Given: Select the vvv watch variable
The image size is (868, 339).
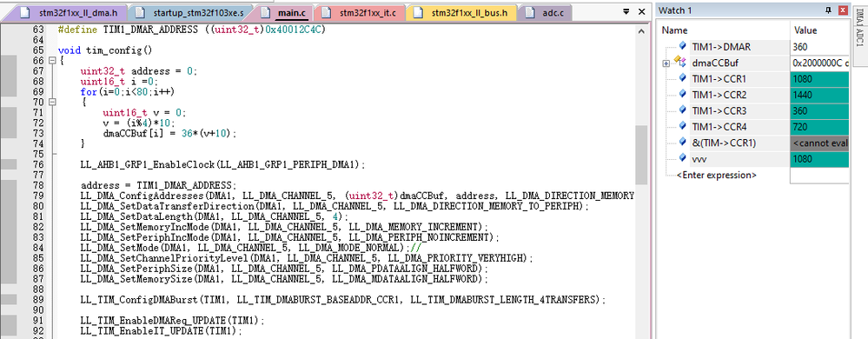Looking at the screenshot, I should tap(699, 159).
